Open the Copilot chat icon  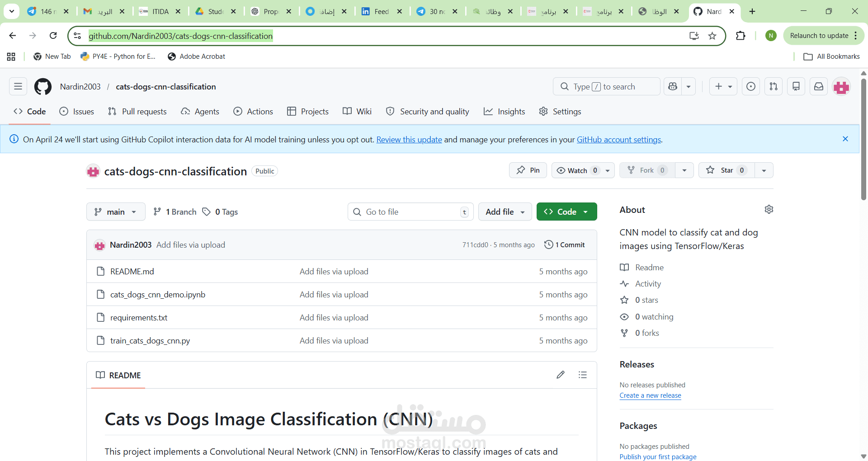coord(673,86)
